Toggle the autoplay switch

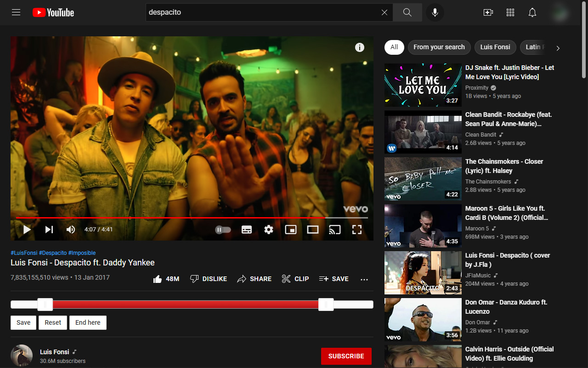(223, 229)
